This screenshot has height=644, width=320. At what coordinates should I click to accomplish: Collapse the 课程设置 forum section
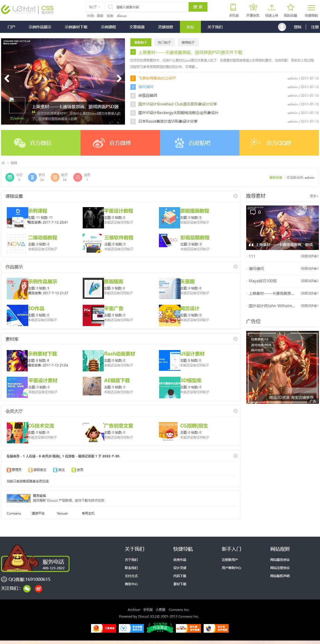click(x=235, y=196)
